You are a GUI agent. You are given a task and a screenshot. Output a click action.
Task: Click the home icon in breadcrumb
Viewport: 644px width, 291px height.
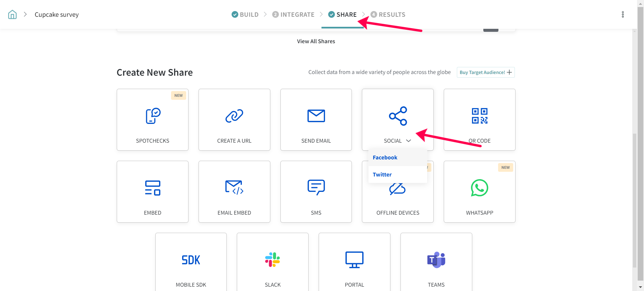[12, 14]
